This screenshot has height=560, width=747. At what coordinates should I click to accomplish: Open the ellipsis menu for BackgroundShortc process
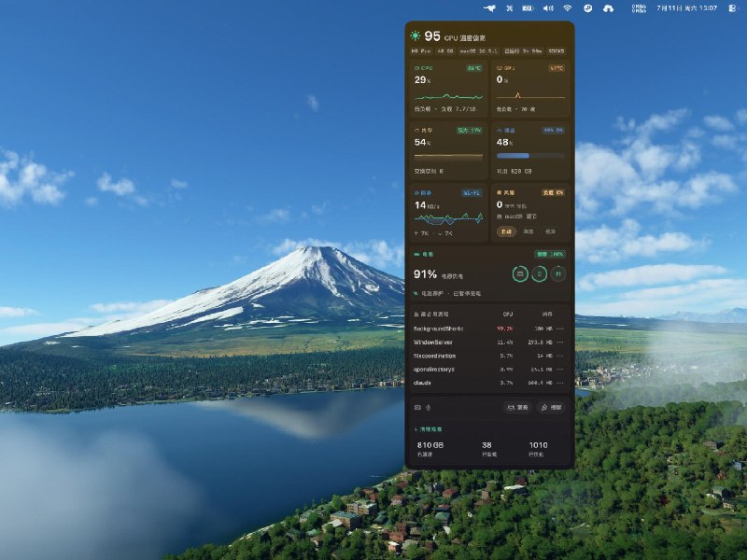(x=560, y=329)
